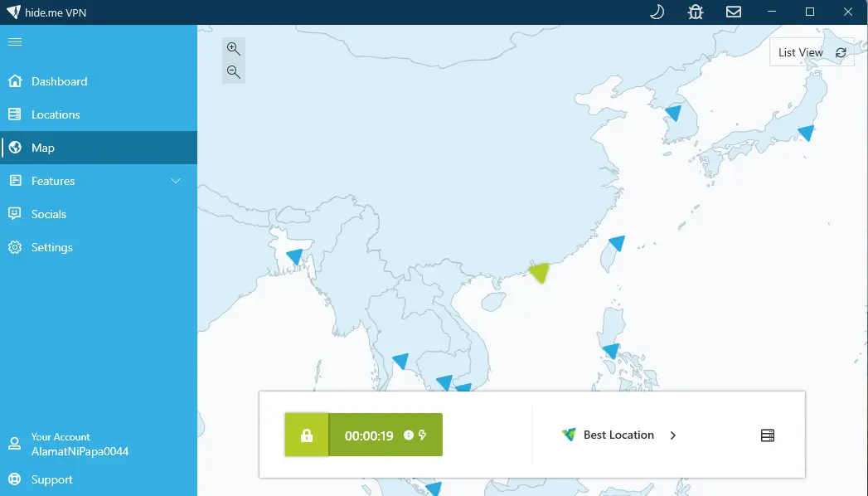Select the South Korea server marker
868x496 pixels.
click(x=674, y=113)
